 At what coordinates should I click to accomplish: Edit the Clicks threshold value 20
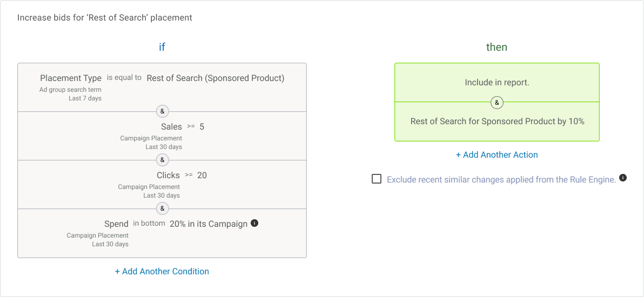point(202,175)
